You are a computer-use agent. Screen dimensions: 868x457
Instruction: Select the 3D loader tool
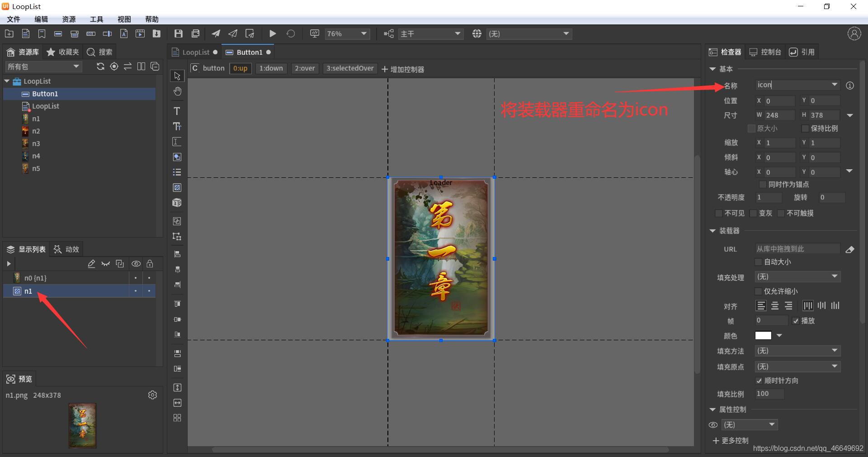tap(177, 203)
